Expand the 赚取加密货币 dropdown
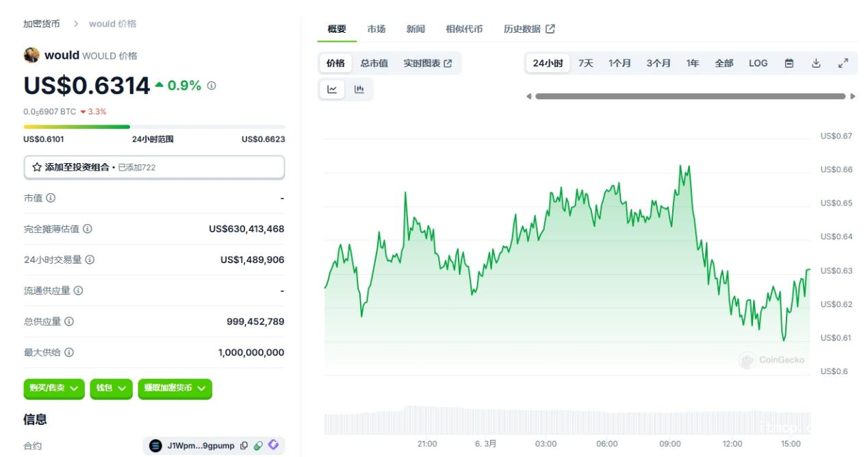The height and width of the screenshot is (457, 868). 175,388
